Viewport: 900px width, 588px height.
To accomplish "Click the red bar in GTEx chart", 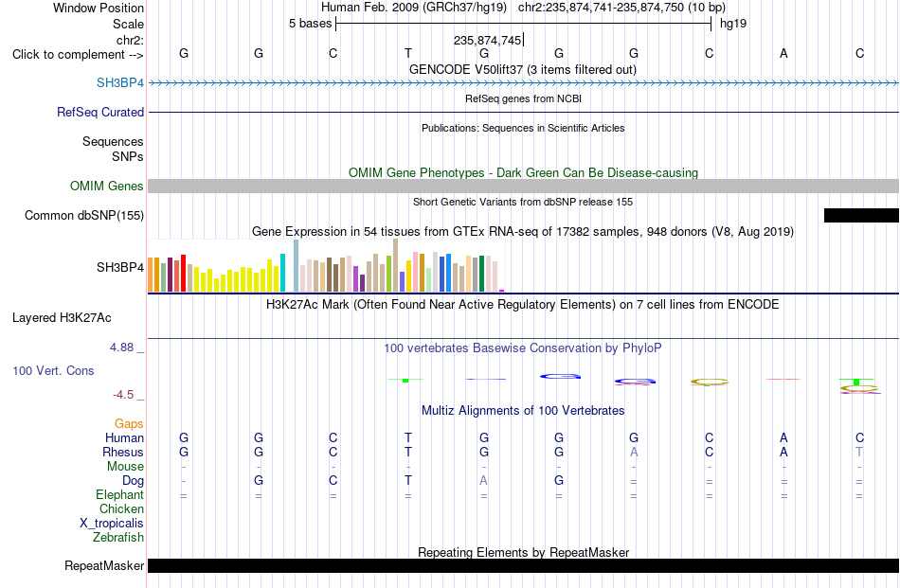I will coord(183,273).
